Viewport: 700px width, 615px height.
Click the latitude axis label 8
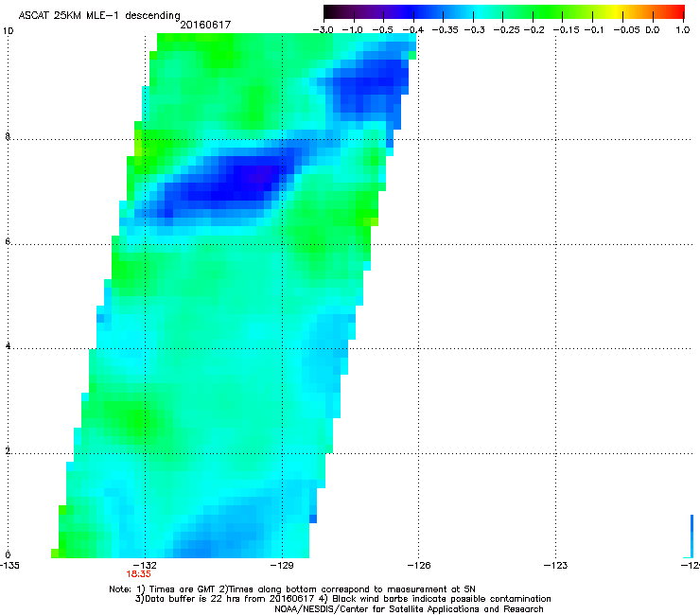coord(8,136)
